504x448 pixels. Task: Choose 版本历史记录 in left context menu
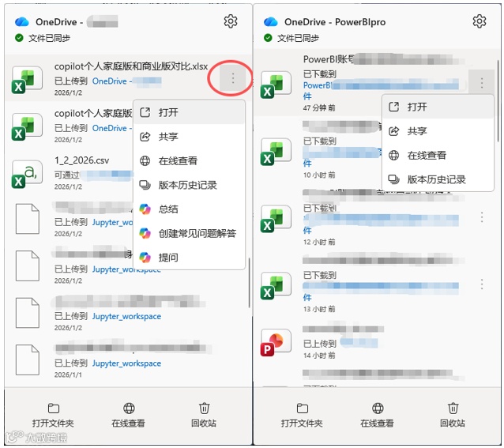190,185
